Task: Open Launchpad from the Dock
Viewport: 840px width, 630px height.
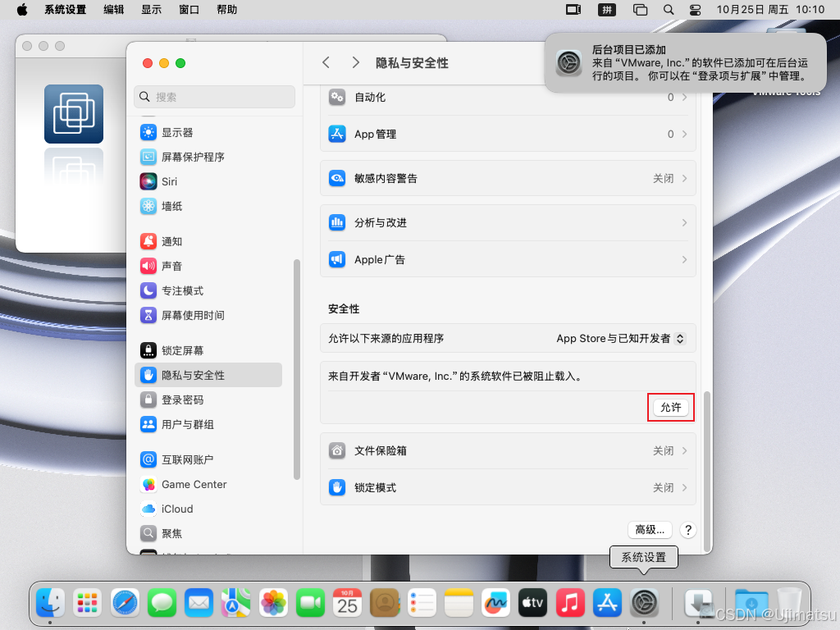Action: pos(87,603)
